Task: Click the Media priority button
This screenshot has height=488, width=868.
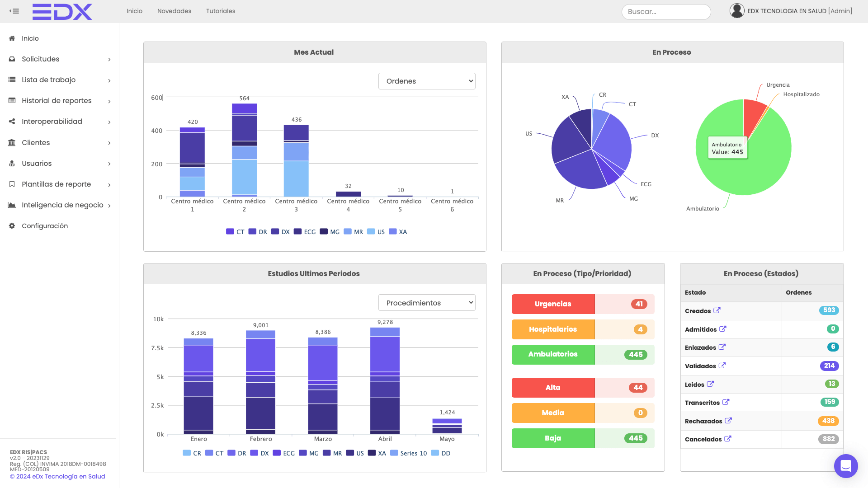Action: coord(553,413)
